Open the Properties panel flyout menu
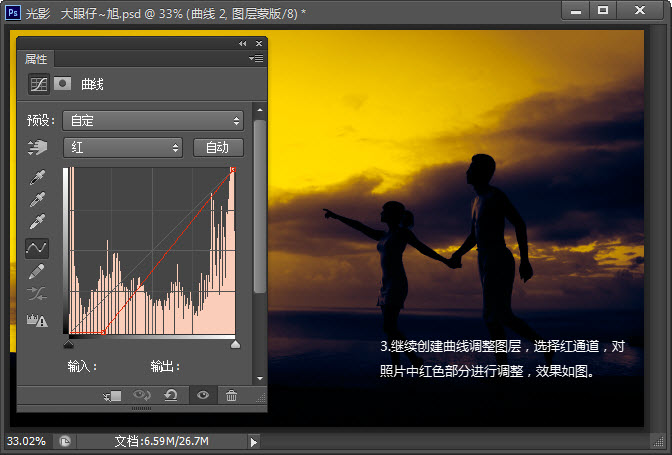Image resolution: width=672 pixels, height=455 pixels. (x=256, y=59)
